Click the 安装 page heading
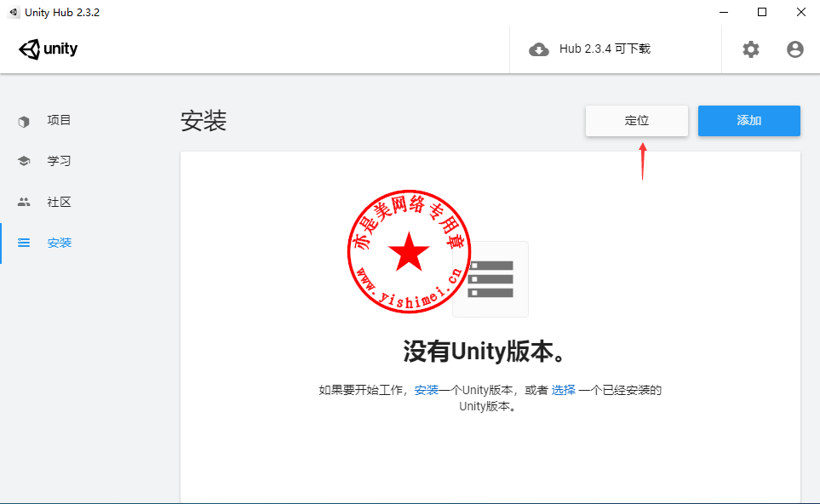820x504 pixels. pos(204,121)
